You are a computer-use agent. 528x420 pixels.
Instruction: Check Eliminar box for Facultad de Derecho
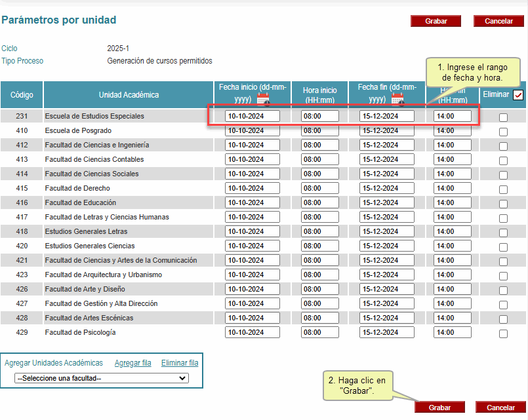tap(503, 190)
